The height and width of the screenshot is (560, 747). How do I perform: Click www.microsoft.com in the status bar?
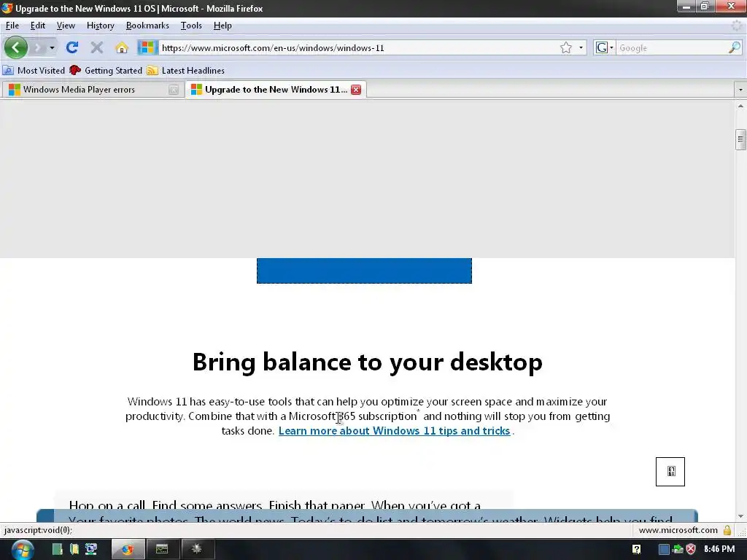[678, 530]
